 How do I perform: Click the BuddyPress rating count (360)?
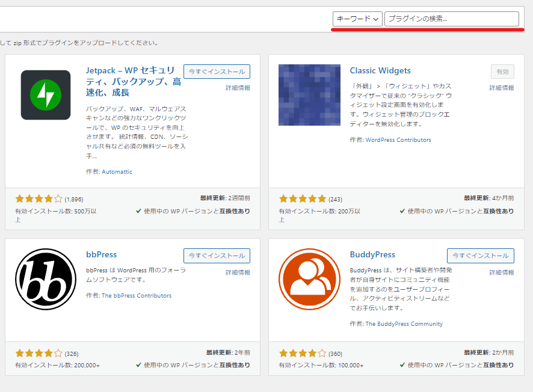coord(335,354)
